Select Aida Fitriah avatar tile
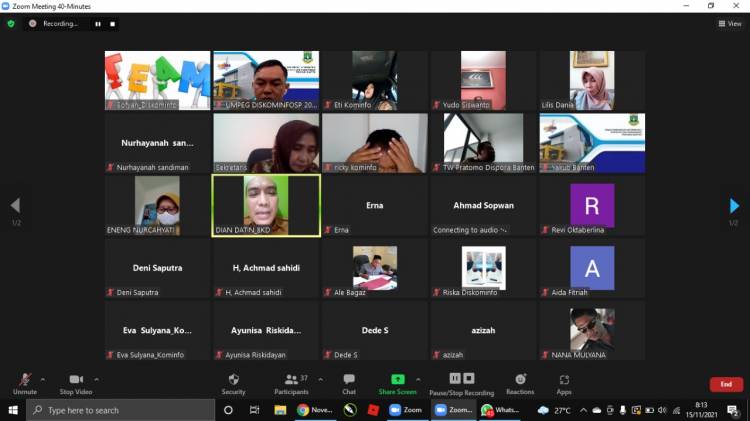750x421 pixels. [x=592, y=268]
